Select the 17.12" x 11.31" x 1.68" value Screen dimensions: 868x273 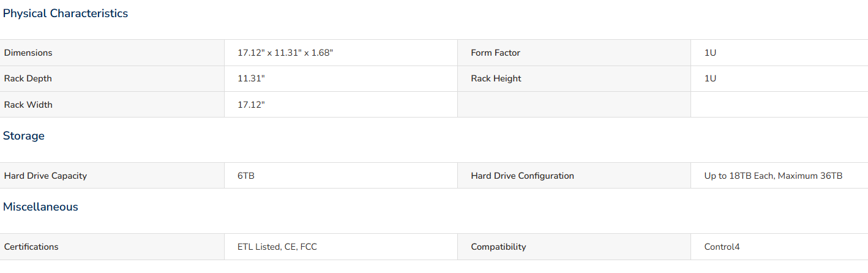(285, 53)
